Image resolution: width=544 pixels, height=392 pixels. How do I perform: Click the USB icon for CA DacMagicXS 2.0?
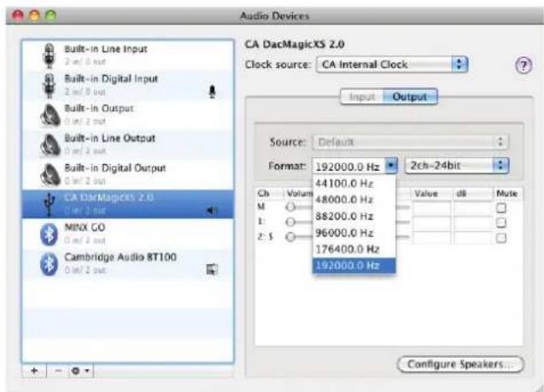[50, 204]
